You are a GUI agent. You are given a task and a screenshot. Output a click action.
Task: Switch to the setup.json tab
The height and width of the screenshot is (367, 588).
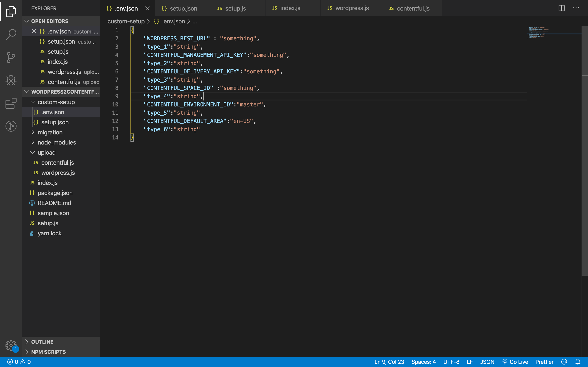[x=183, y=8]
